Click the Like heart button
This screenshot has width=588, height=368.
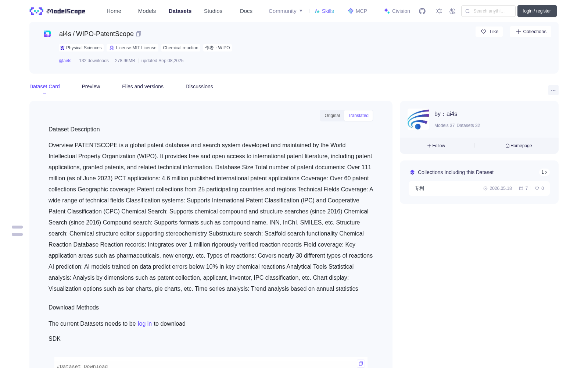coord(489,32)
